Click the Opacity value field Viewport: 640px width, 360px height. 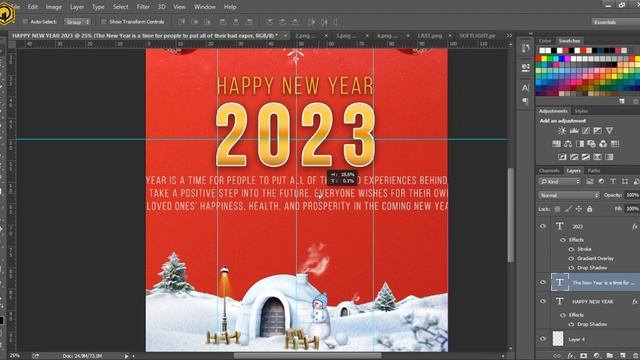tap(632, 196)
